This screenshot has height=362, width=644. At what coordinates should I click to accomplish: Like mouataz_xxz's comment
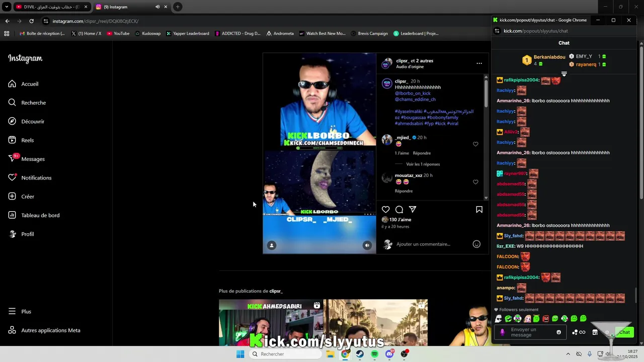[x=475, y=182]
